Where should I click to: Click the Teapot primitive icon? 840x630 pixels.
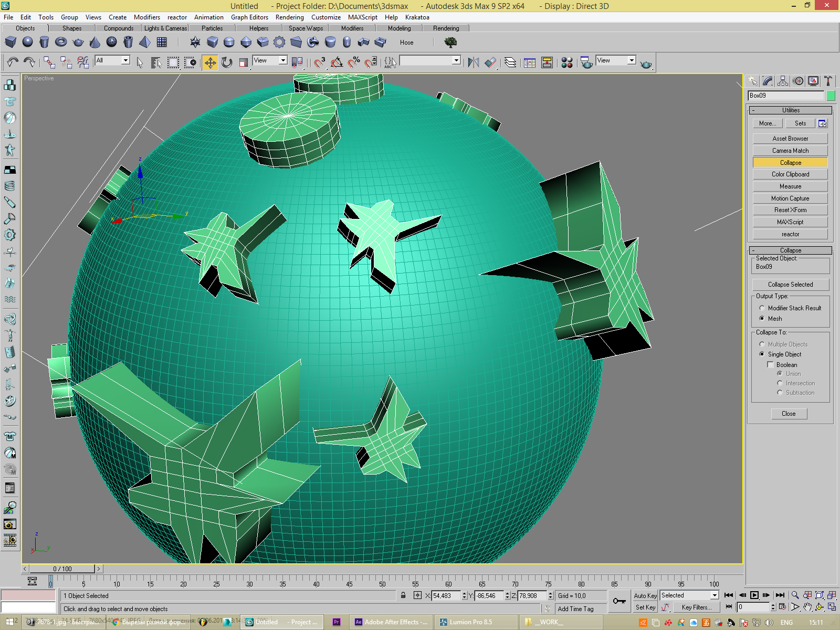point(78,43)
